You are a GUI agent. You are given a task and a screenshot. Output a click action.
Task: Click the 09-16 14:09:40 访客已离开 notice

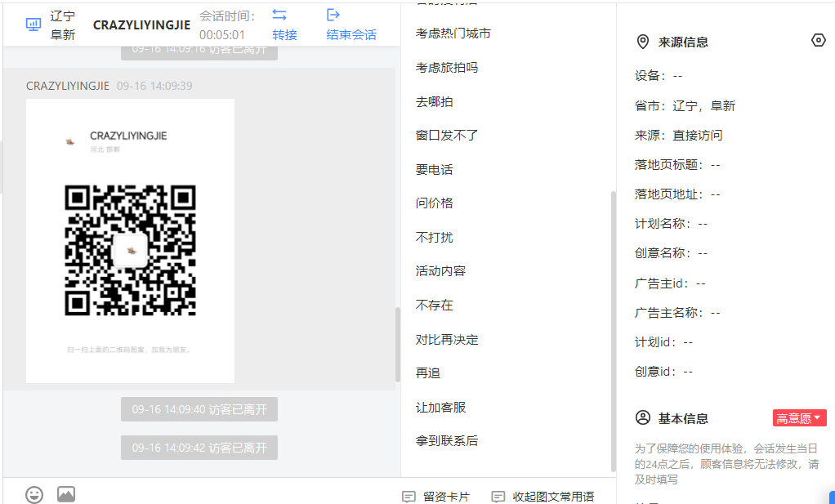199,409
